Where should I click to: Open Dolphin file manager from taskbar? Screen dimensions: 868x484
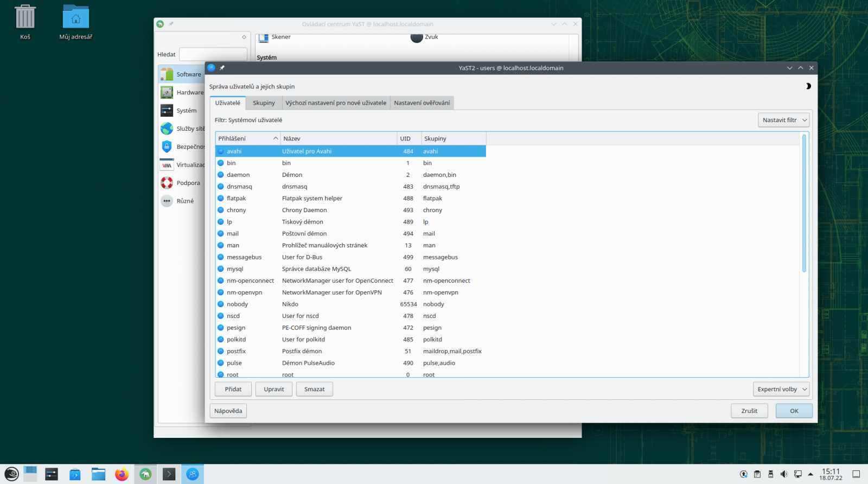[98, 474]
